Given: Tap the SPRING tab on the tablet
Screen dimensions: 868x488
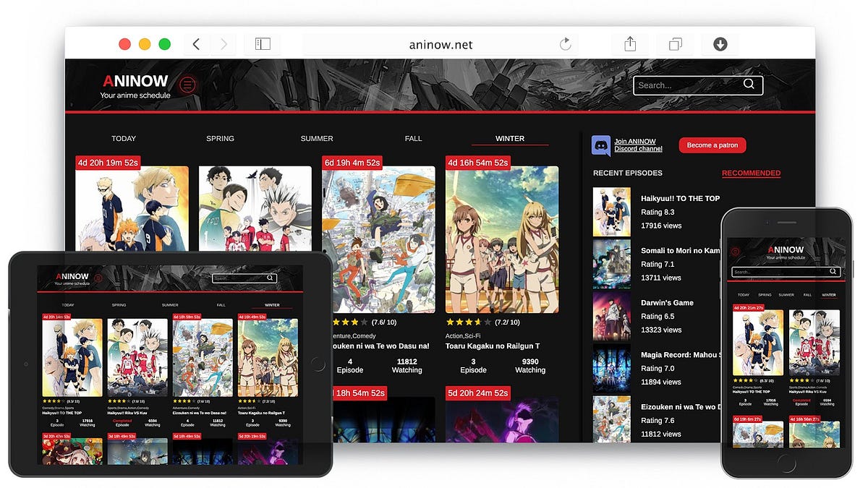Looking at the screenshot, I should point(119,305).
